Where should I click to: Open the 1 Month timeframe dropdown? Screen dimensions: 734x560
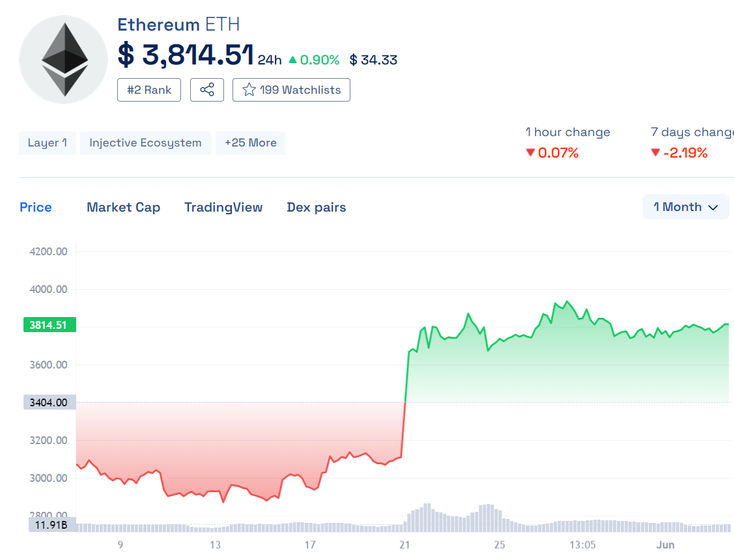(x=686, y=207)
